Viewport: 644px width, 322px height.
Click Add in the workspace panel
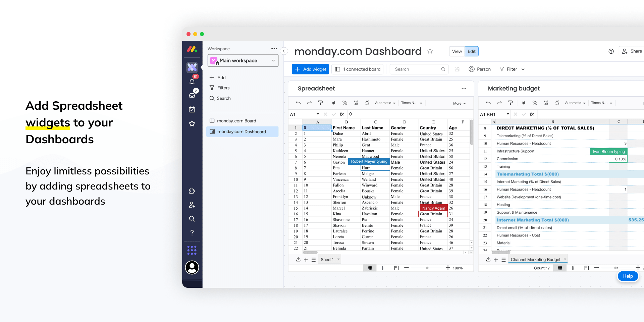click(x=217, y=77)
